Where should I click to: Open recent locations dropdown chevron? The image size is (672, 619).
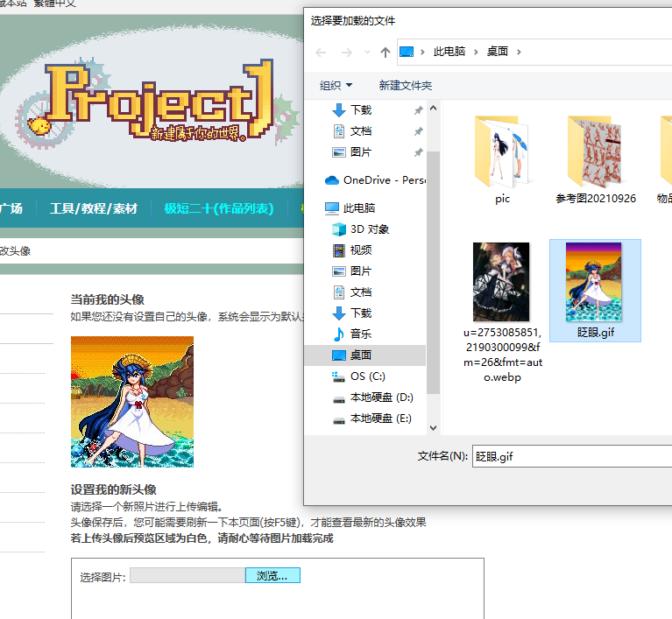tap(367, 53)
